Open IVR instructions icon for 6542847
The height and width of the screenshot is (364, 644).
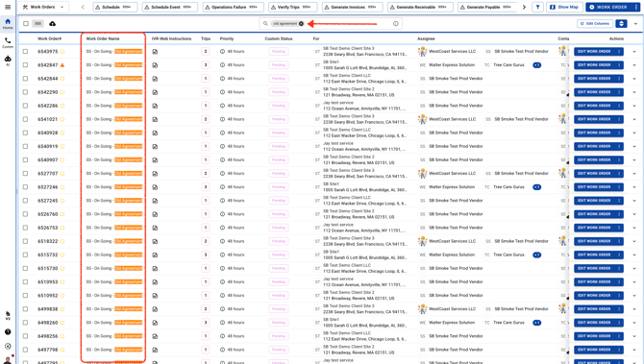tap(155, 65)
